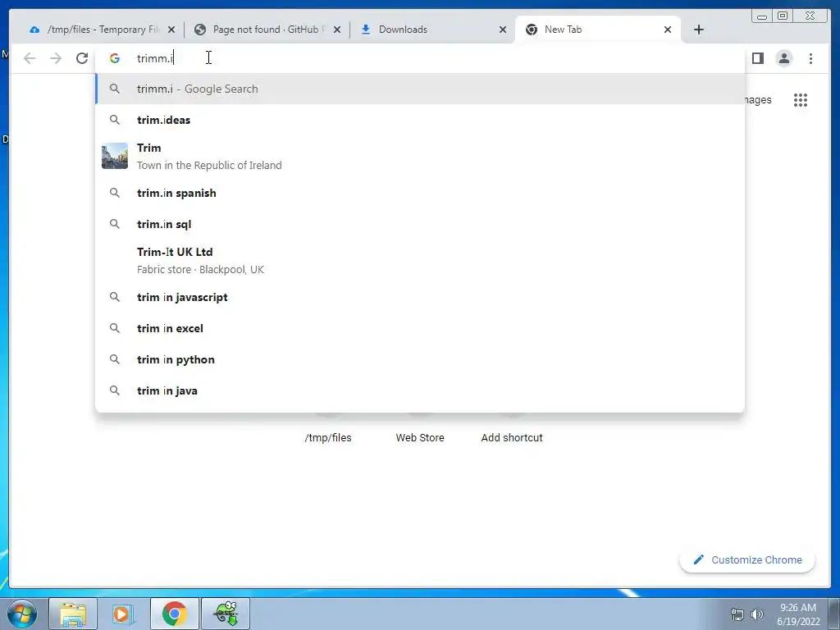Image resolution: width=840 pixels, height=630 pixels.
Task: Choose Trim, Town in Republic of Ireland
Action: pyautogui.click(x=420, y=157)
